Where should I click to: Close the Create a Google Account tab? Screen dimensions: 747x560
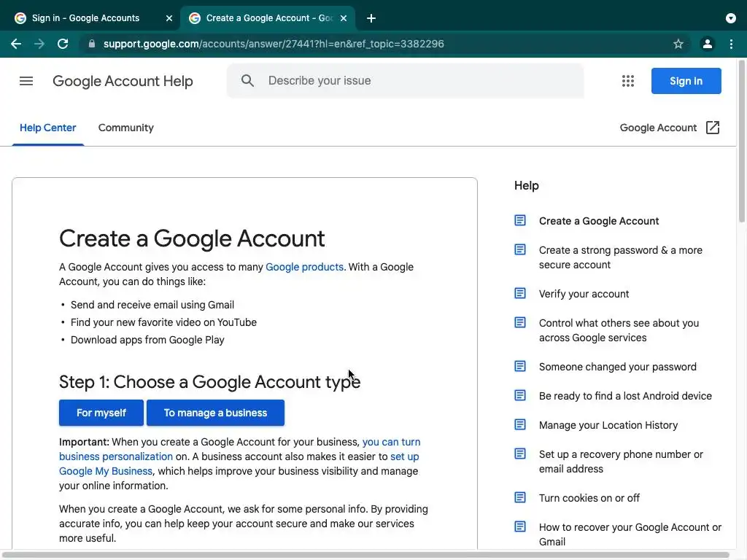344,18
